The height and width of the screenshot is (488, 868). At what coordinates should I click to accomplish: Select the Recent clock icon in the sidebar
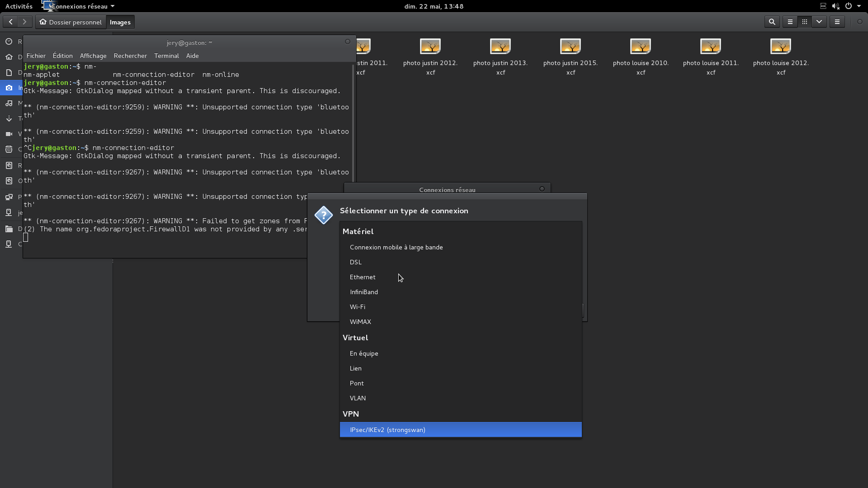coord(9,42)
